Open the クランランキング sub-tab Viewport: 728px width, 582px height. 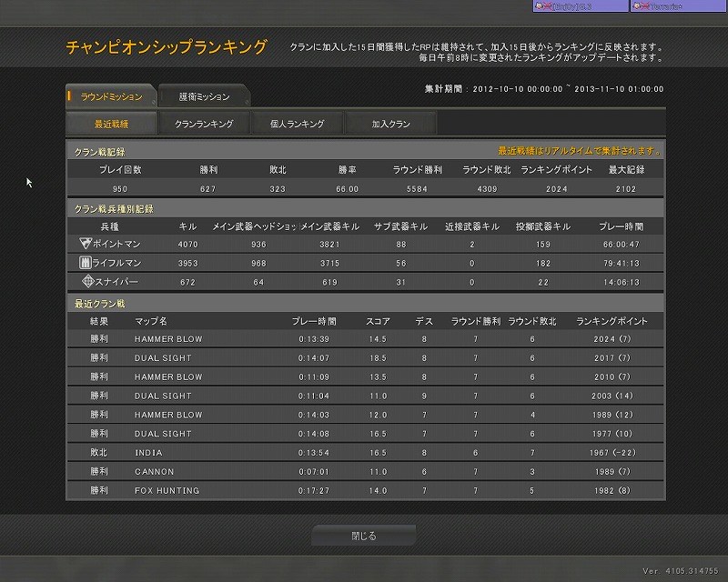[204, 124]
